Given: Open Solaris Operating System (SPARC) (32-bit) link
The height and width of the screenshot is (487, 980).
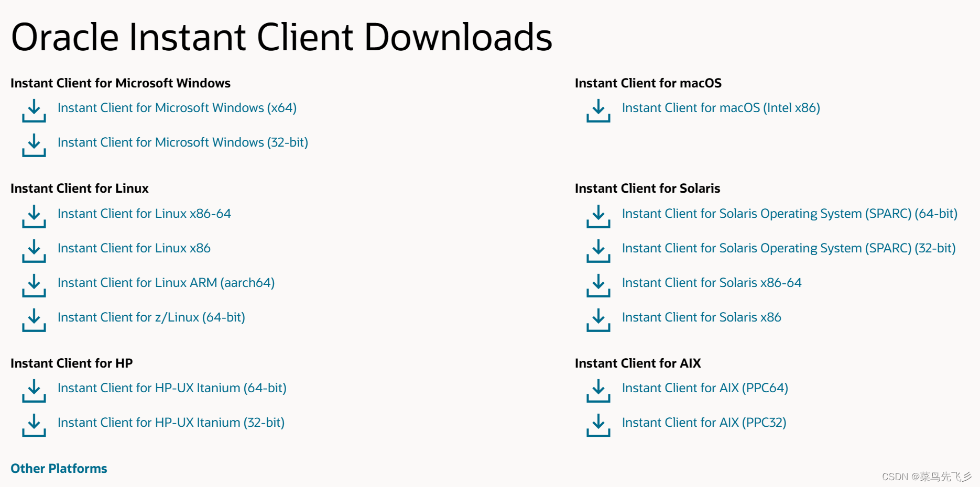Looking at the screenshot, I should 789,248.
